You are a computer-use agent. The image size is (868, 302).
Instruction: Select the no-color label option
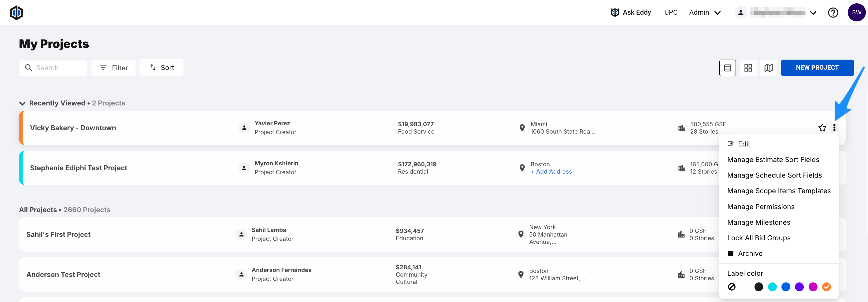click(x=732, y=287)
